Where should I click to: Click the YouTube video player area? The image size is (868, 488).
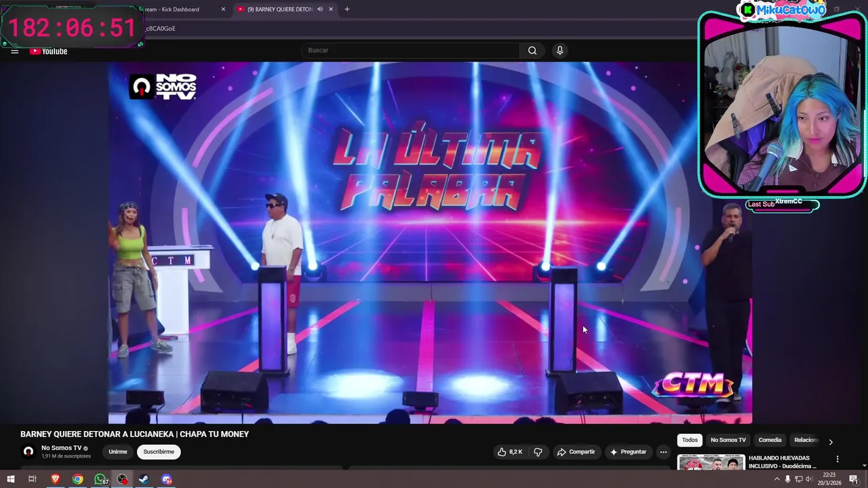(x=430, y=243)
